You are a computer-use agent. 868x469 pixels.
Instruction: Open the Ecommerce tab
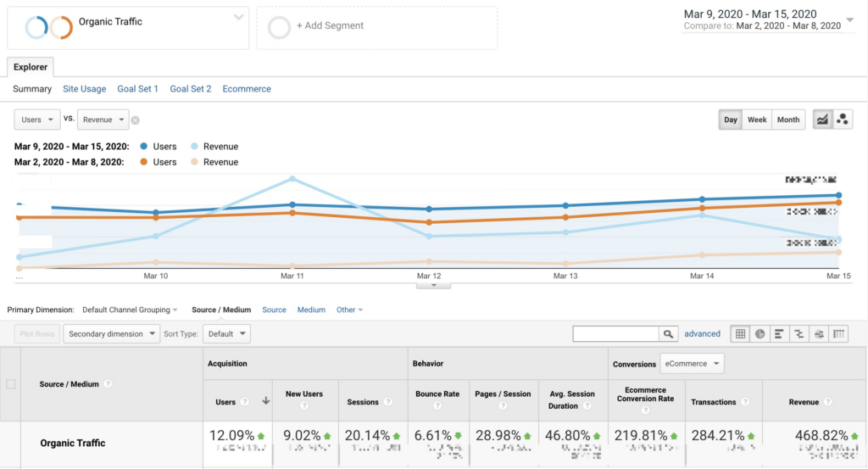click(247, 88)
